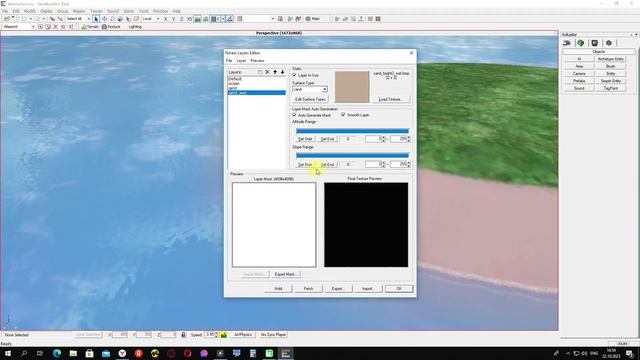Click Load Texture button

click(x=390, y=99)
